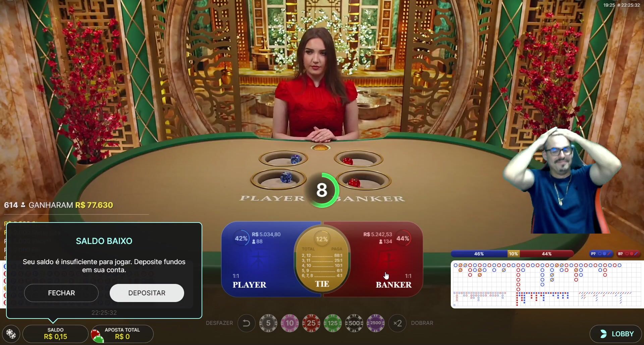Click the undo arrow next to DESFAZER
This screenshot has height=345, width=644.
pyautogui.click(x=247, y=323)
